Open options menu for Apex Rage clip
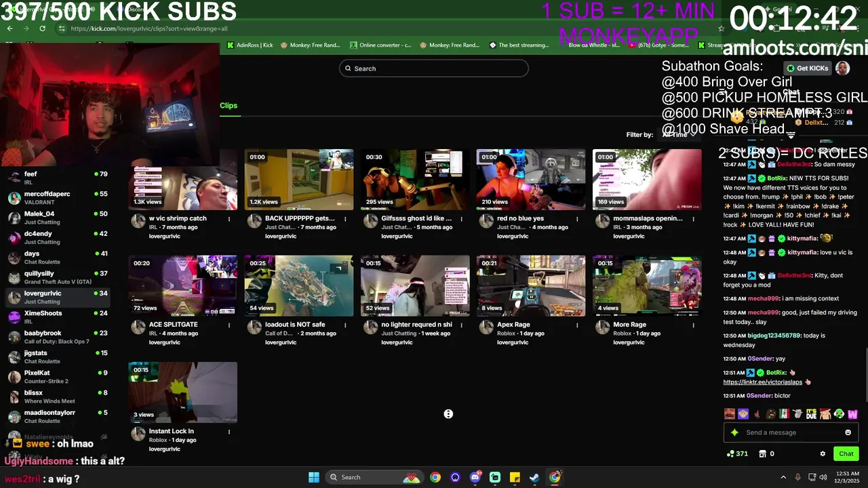Screen dimensions: 868x488 point(577,325)
